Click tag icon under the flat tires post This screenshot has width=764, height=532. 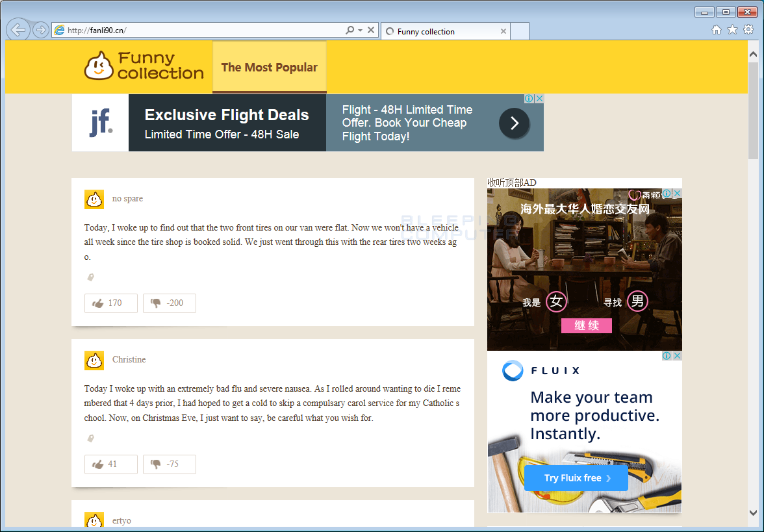90,277
